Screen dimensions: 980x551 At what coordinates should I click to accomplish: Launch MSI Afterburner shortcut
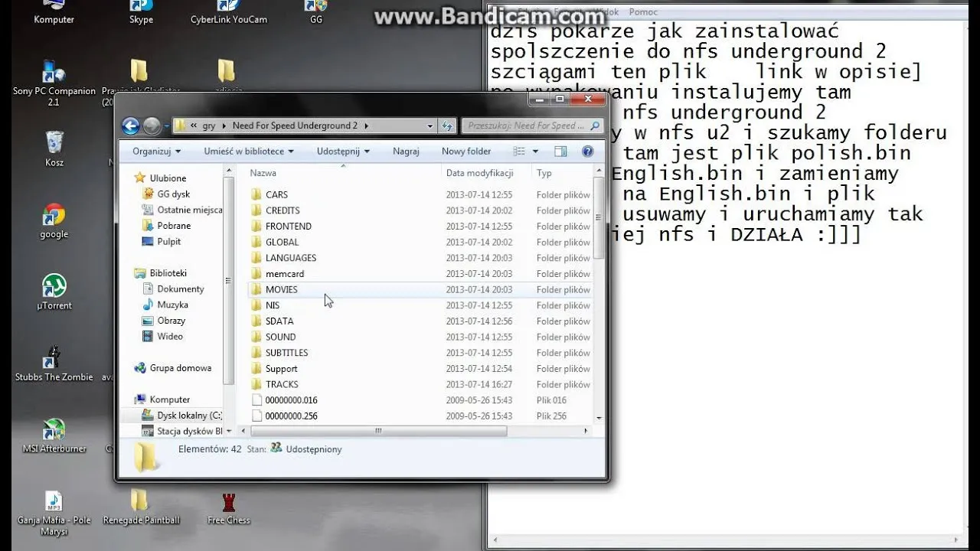(x=54, y=436)
